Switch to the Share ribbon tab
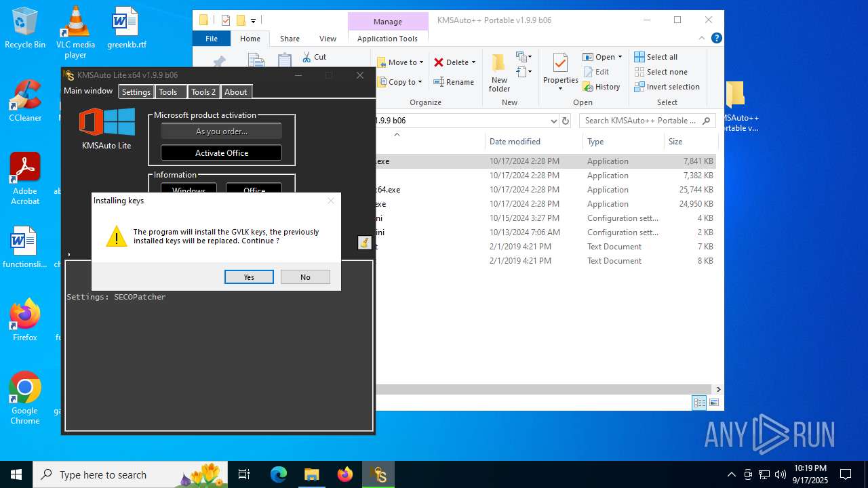868x488 pixels. click(290, 39)
